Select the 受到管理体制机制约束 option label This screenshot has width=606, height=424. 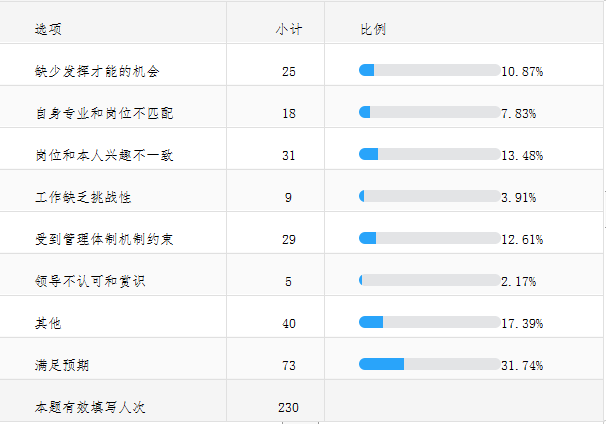[103, 240]
